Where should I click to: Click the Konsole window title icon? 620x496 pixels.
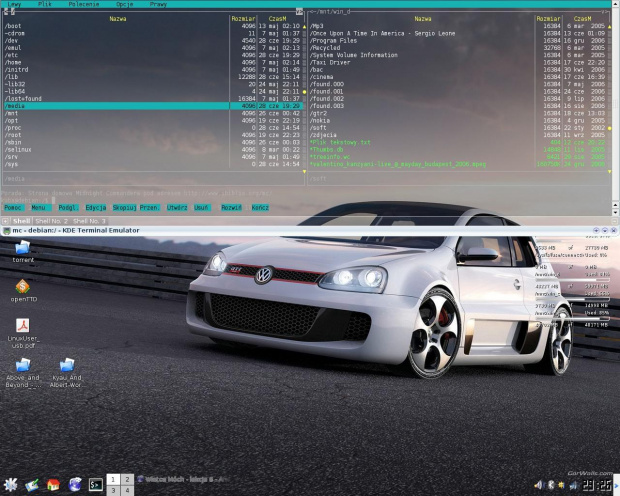(x=6, y=231)
